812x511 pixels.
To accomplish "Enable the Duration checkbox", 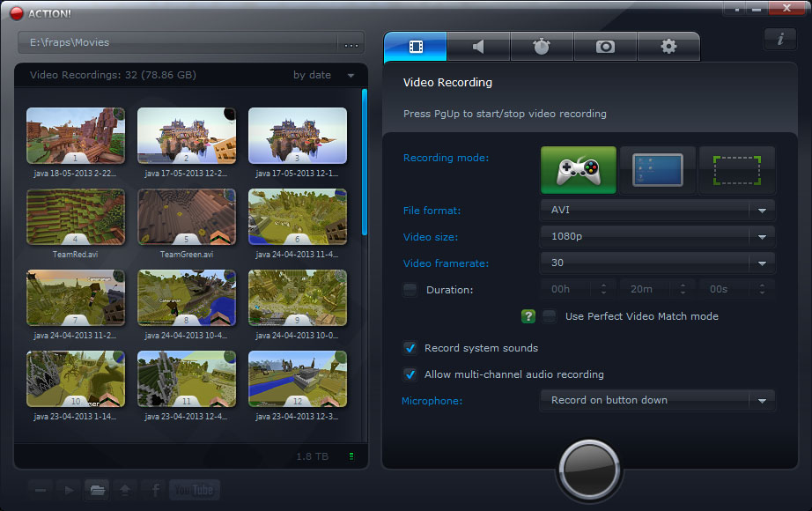I will coord(410,290).
